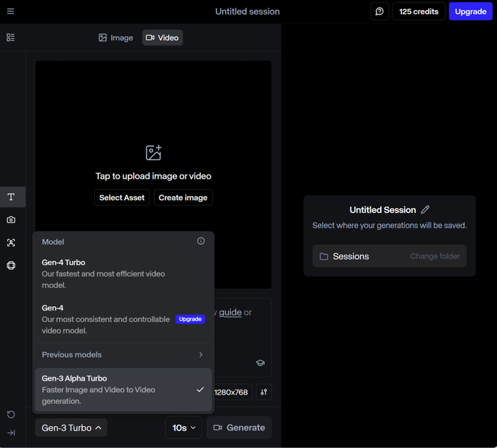The height and width of the screenshot is (448, 497).
Task: Click the Untitled session title
Action: tap(247, 11)
